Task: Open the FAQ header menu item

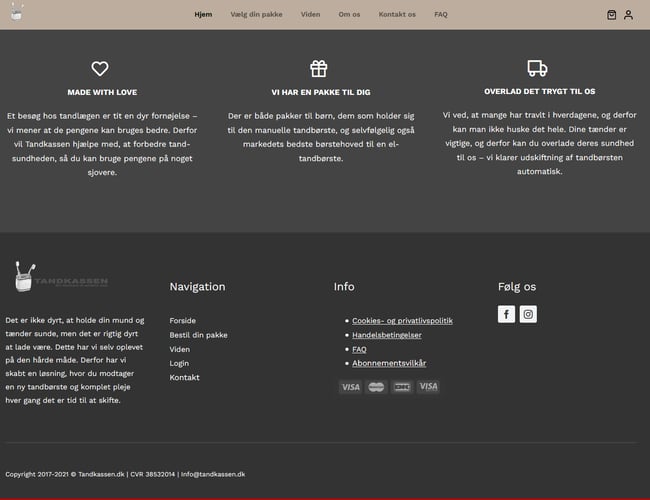Action: tap(441, 15)
